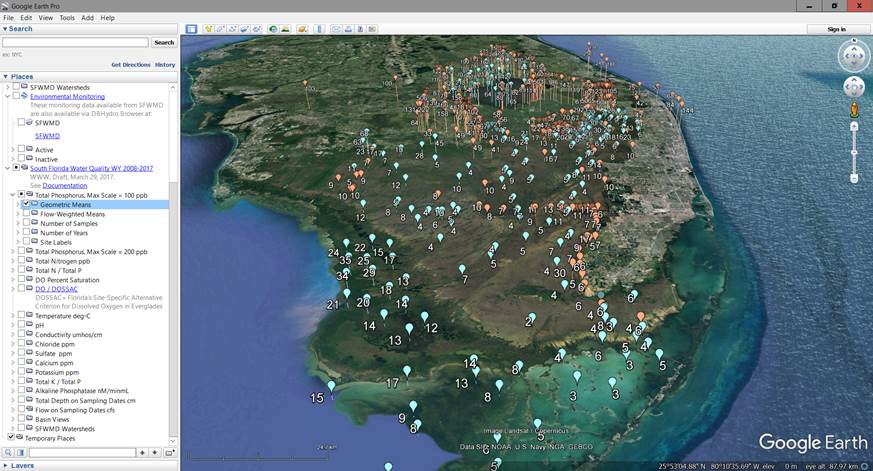Viewport: 873px width, 471px height.
Task: Enable the Chloride ppm checkbox
Action: tap(21, 344)
